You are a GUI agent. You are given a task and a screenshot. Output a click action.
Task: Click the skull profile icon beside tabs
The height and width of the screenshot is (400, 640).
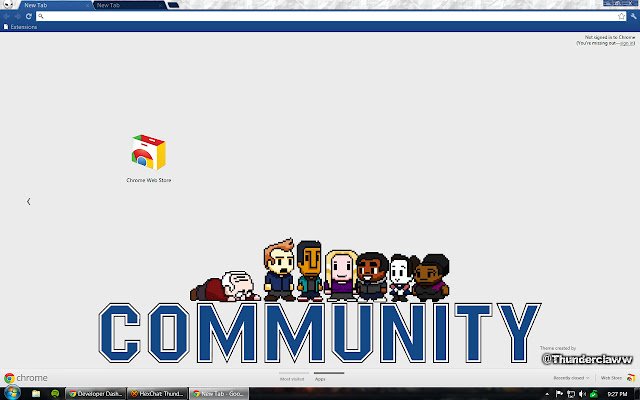8,4
